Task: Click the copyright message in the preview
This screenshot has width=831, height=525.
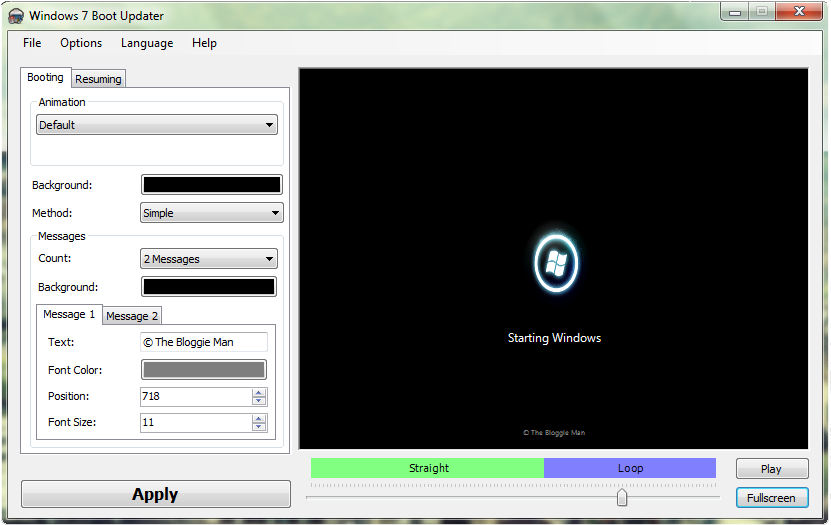Action: (x=554, y=433)
